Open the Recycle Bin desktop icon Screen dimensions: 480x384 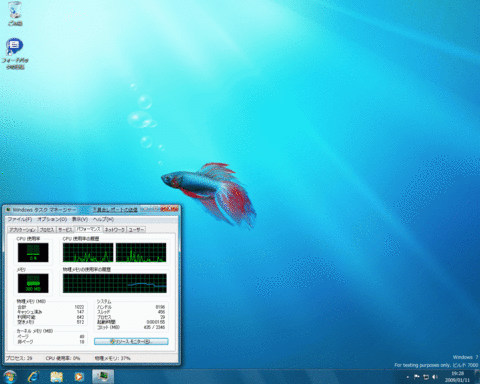[15, 14]
